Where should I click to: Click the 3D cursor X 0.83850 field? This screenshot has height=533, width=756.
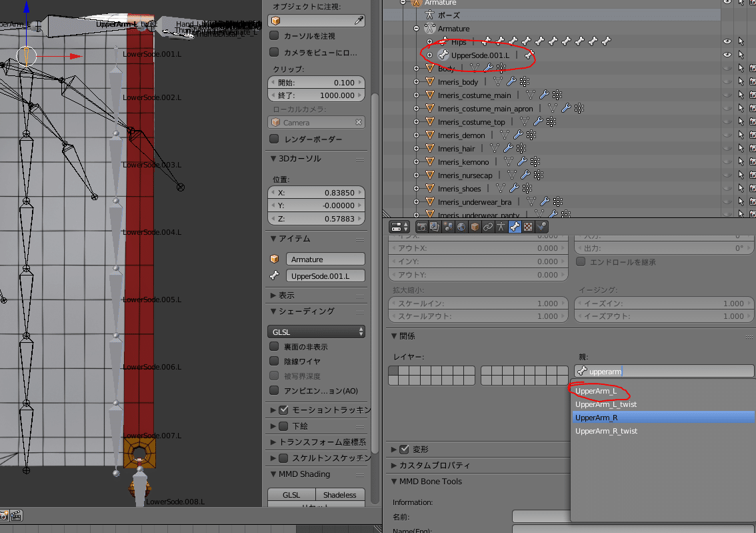[316, 193]
